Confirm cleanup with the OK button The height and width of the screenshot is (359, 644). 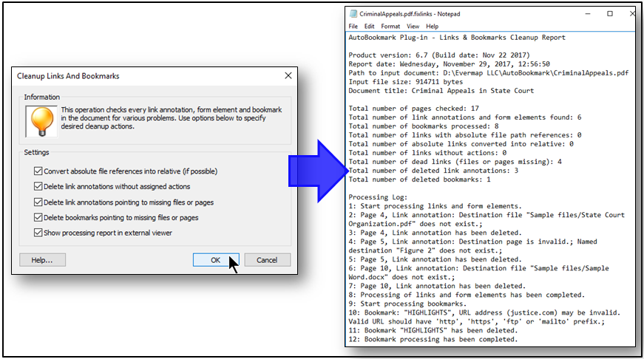(216, 260)
